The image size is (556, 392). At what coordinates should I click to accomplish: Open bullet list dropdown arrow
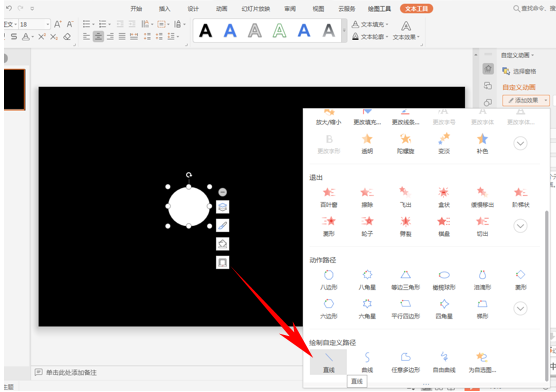point(94,24)
